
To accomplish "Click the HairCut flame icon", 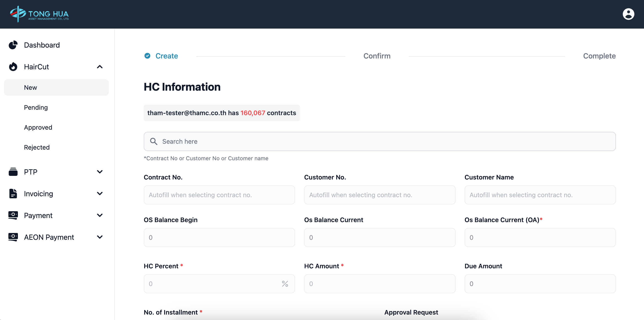I will point(13,67).
